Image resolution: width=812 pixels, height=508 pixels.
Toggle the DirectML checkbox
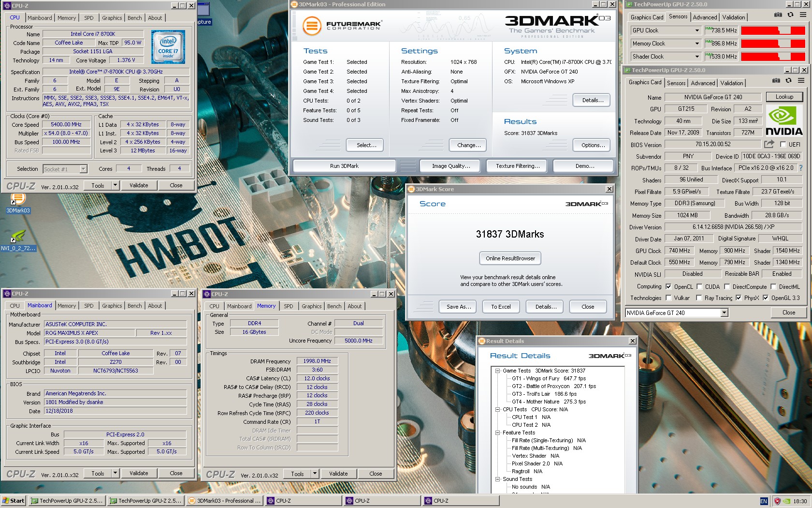tap(773, 286)
